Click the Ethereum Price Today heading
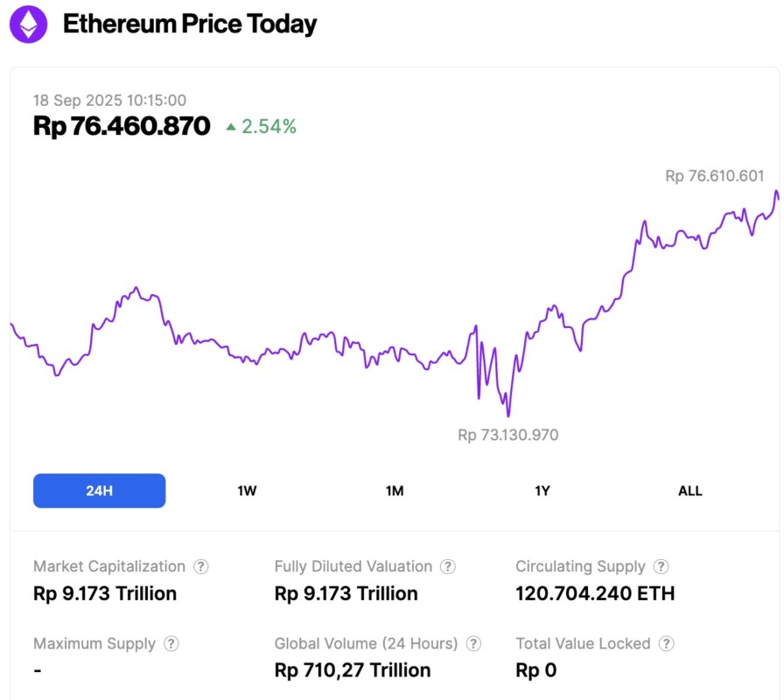 189,24
